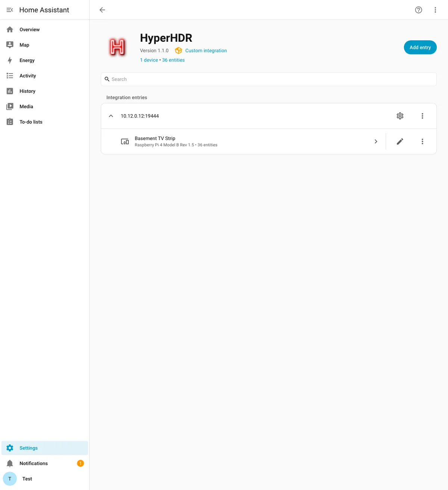Click the History chart icon
The image size is (448, 490).
[10, 91]
